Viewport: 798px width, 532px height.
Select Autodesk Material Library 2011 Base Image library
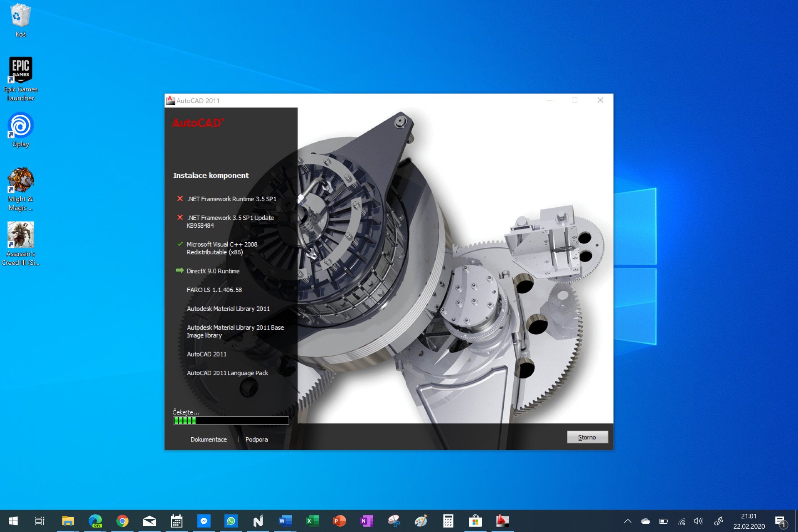tap(235, 331)
